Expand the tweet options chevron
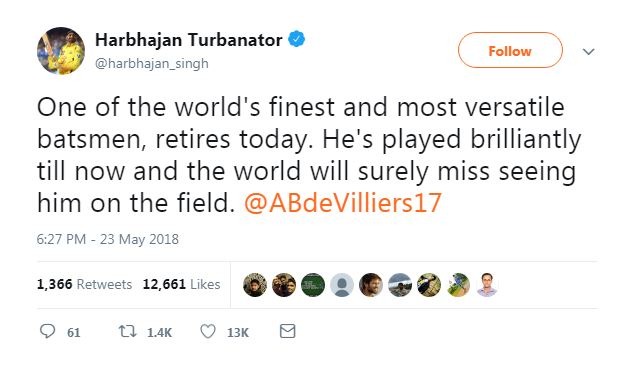The image size is (633, 366). 589,52
